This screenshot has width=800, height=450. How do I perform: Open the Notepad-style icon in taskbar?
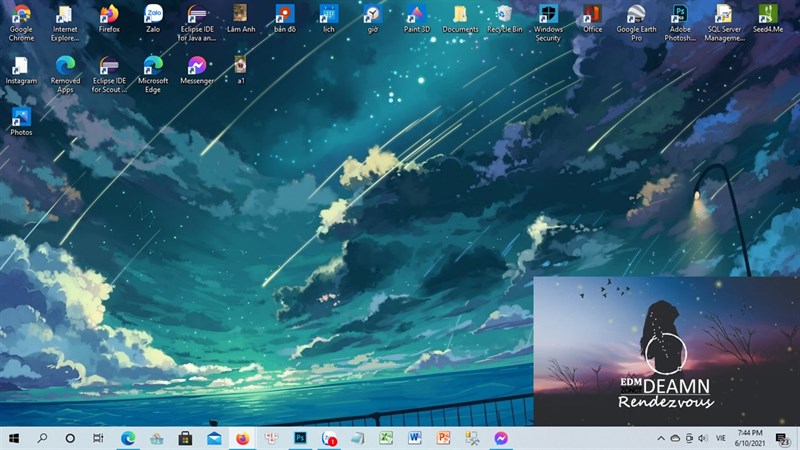[358, 438]
